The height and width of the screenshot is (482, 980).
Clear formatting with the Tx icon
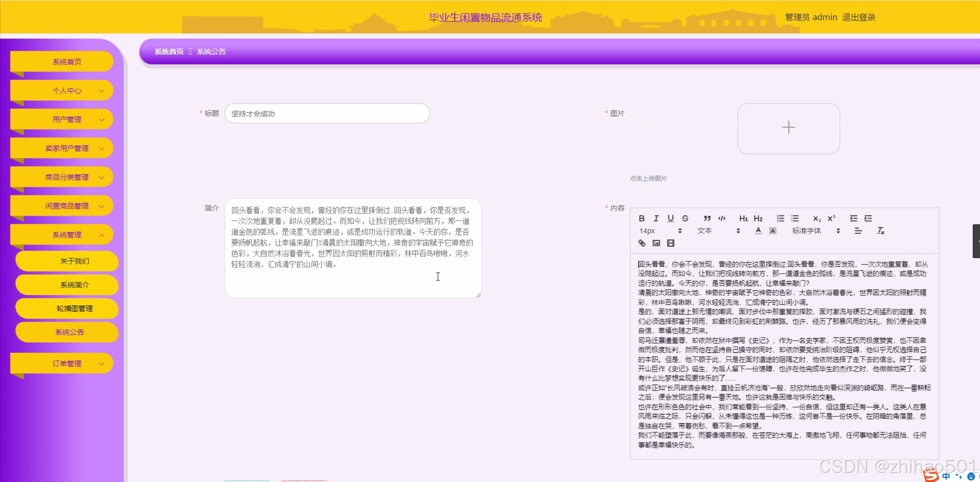880,231
